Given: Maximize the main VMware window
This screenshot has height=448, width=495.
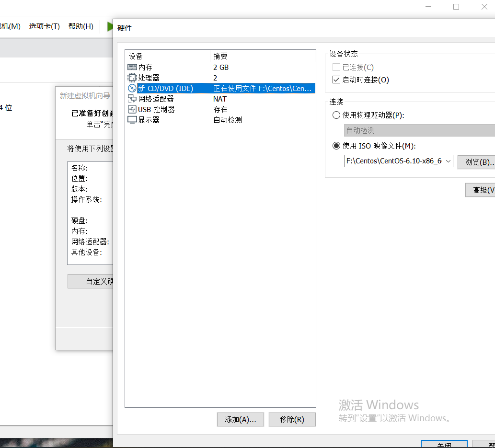Looking at the screenshot, I should (456, 7).
